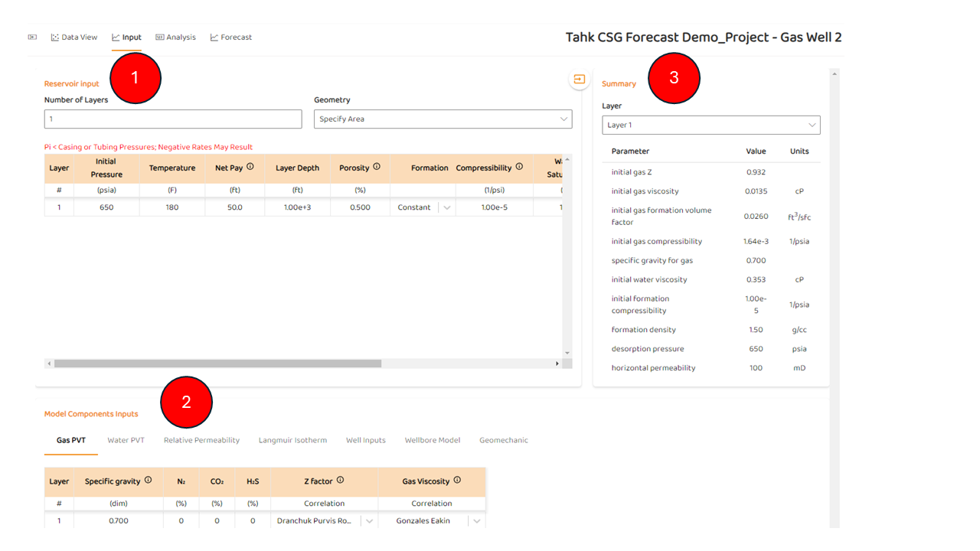Click the horizontal scrollbar under the reservoir table

tap(217, 364)
